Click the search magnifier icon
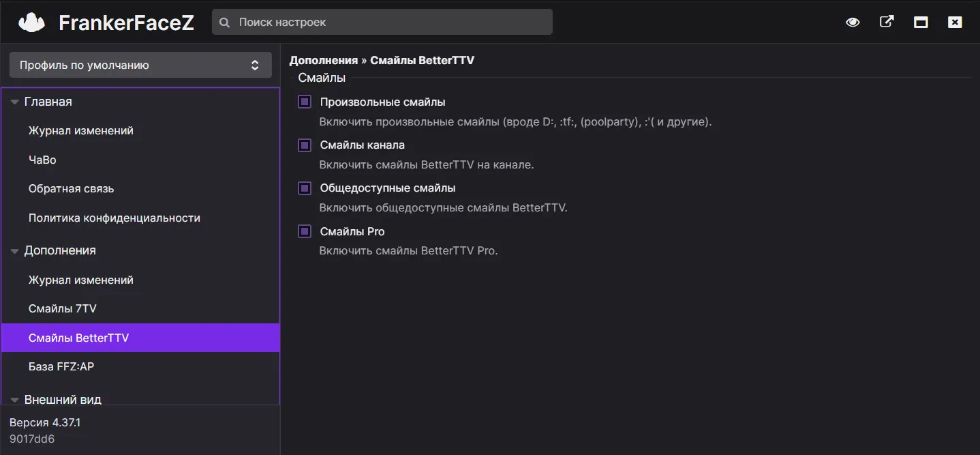 [x=225, y=23]
